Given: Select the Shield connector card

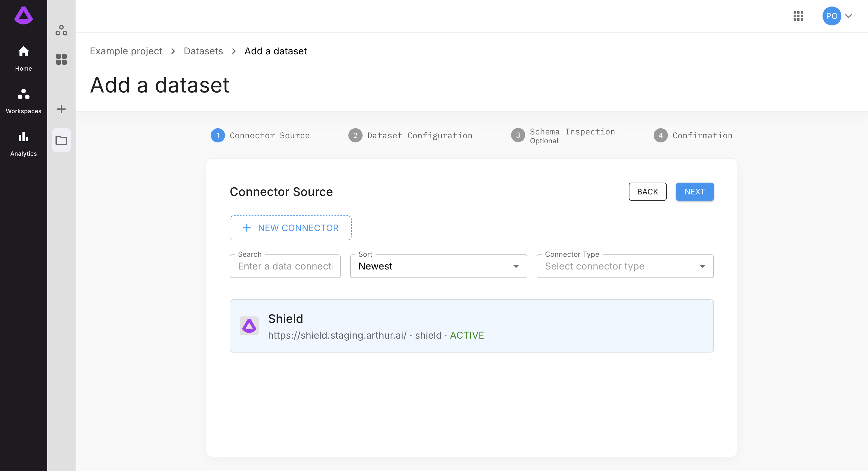Looking at the screenshot, I should point(471,326).
